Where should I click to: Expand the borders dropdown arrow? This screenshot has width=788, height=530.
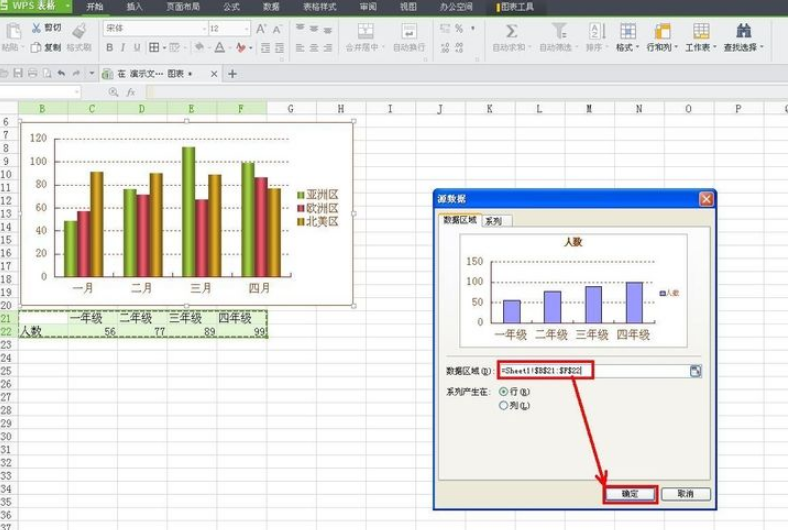coord(164,48)
